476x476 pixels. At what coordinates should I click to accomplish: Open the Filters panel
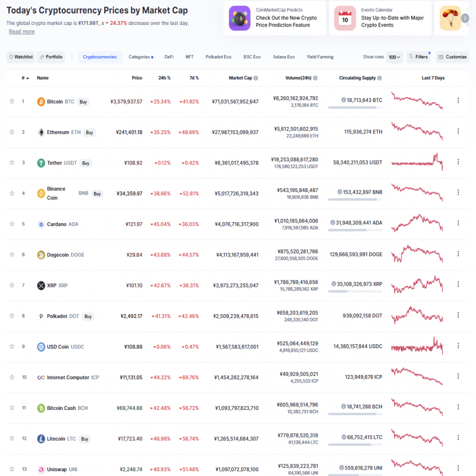coord(418,57)
